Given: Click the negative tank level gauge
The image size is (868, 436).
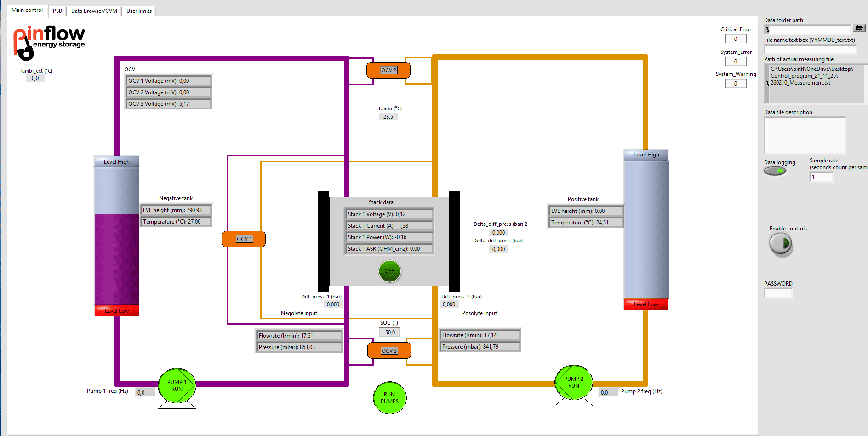Looking at the screenshot, I should [117, 236].
